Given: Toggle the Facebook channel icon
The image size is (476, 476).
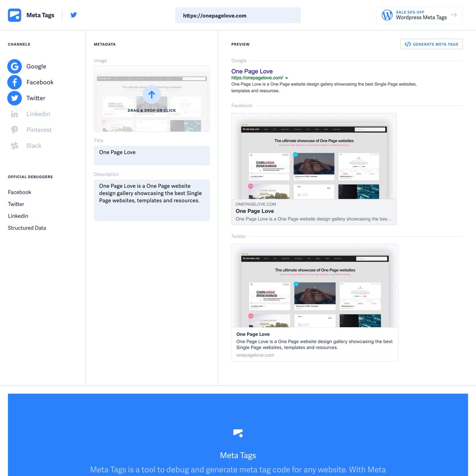Looking at the screenshot, I should pyautogui.click(x=15, y=82).
